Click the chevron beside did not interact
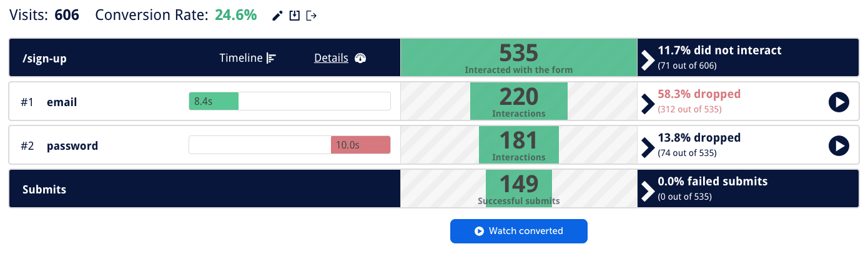The image size is (868, 254). click(648, 59)
